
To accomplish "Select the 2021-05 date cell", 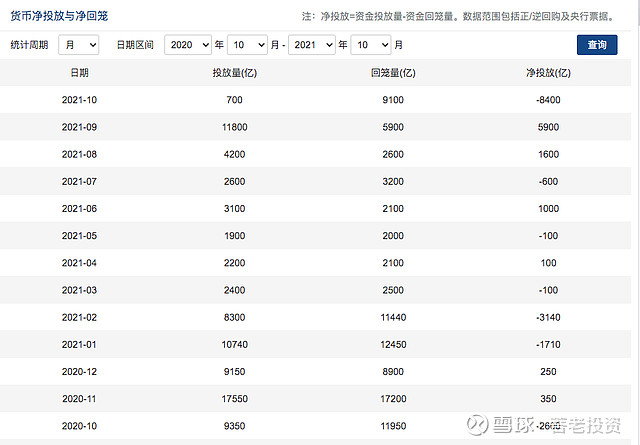I will click(79, 236).
